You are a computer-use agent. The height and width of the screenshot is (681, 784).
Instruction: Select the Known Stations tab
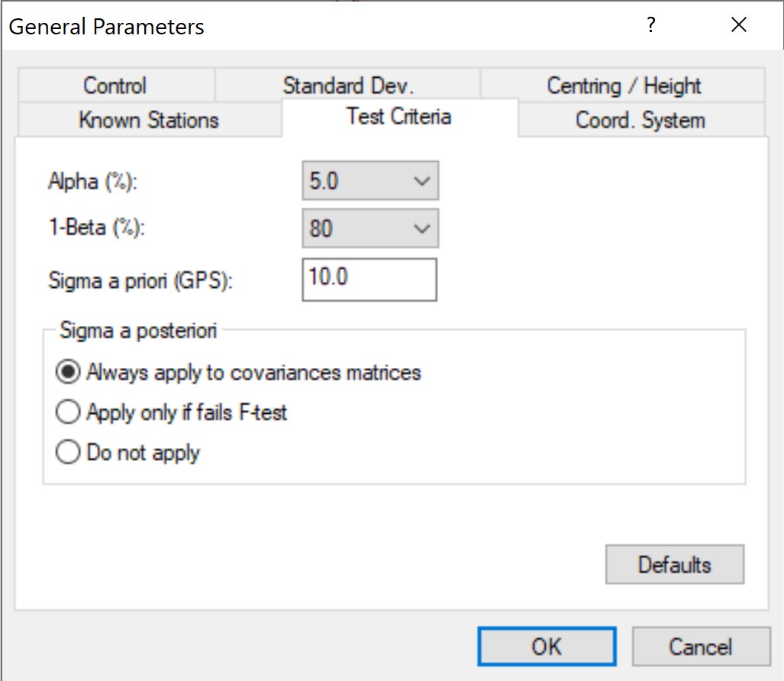(148, 121)
